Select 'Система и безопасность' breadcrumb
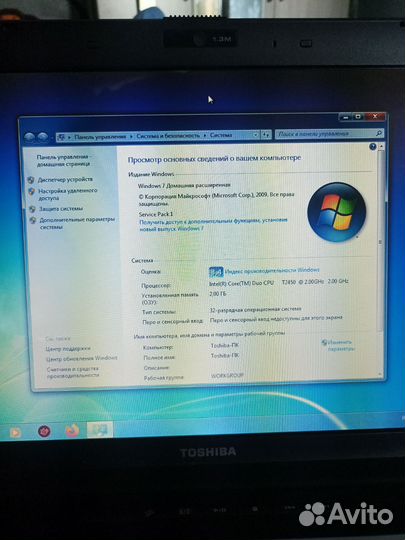 coord(168,136)
